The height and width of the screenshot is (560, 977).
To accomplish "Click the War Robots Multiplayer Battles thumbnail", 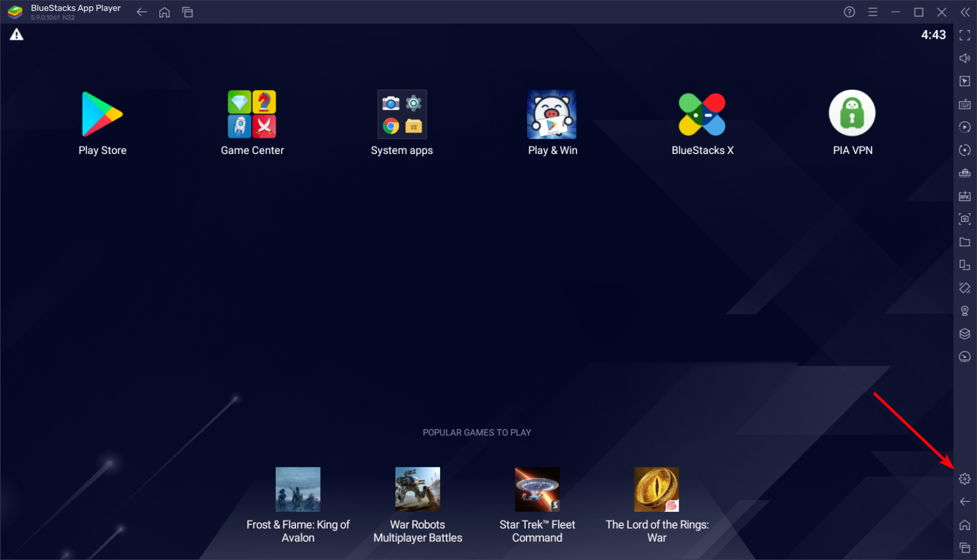I will [x=418, y=489].
